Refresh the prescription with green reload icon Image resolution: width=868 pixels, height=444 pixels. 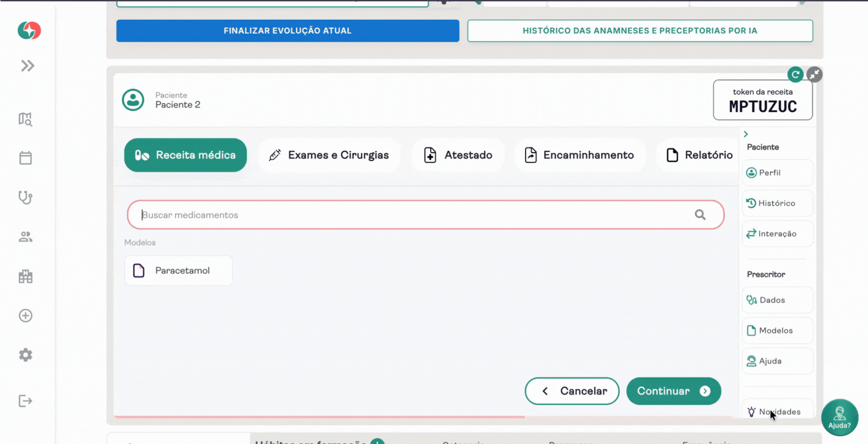click(795, 74)
